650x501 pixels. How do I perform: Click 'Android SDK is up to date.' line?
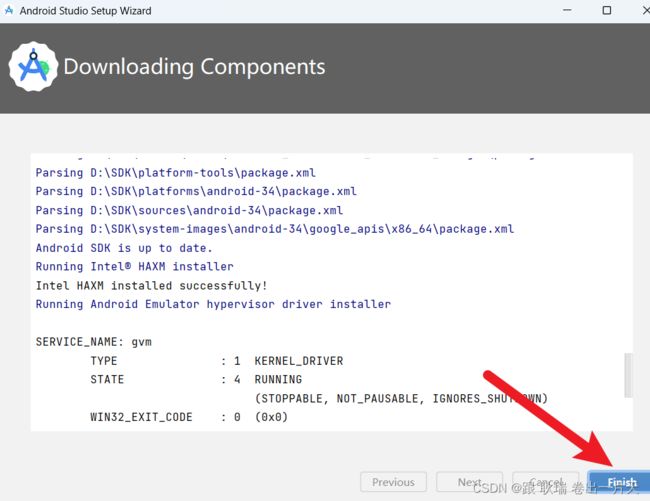(x=124, y=248)
